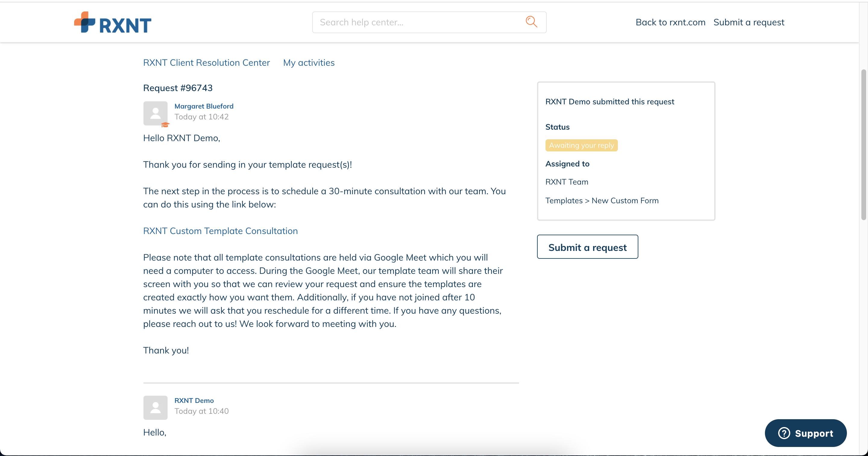Screen dimensions: 868x456
Task: Click Margaret Blueford's avatar image
Action: [155, 113]
